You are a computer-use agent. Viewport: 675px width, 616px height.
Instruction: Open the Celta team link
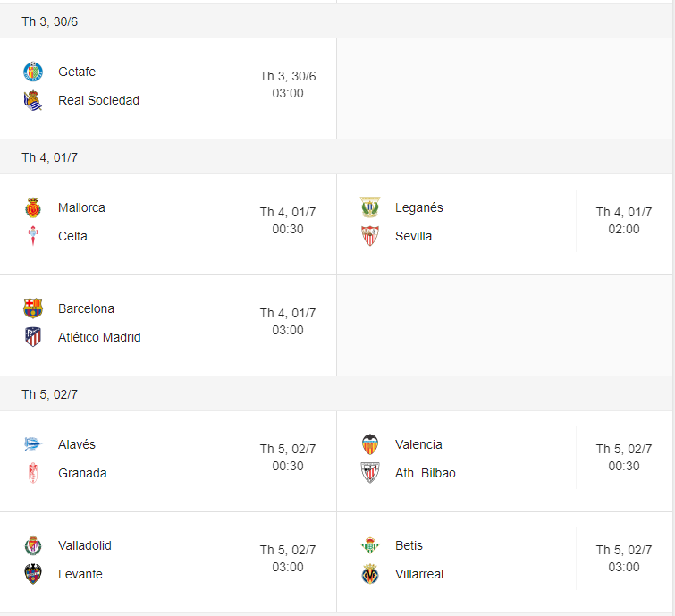[x=72, y=236]
